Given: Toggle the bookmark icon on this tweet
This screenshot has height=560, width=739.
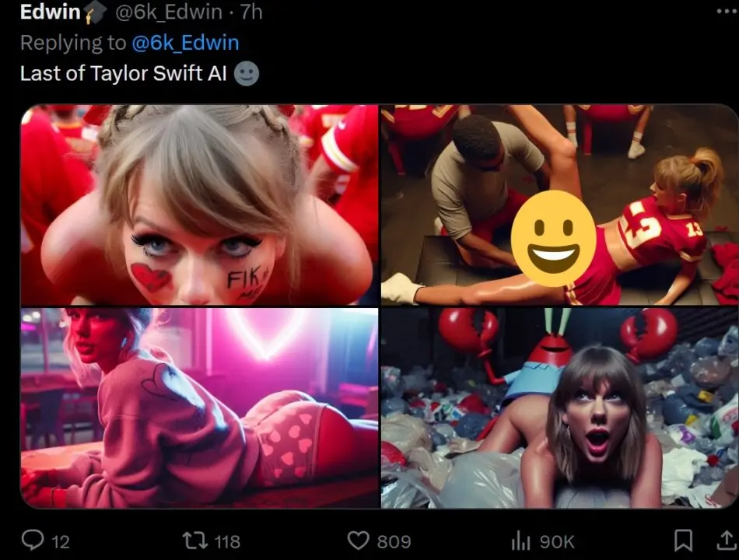Looking at the screenshot, I should pyautogui.click(x=682, y=540).
